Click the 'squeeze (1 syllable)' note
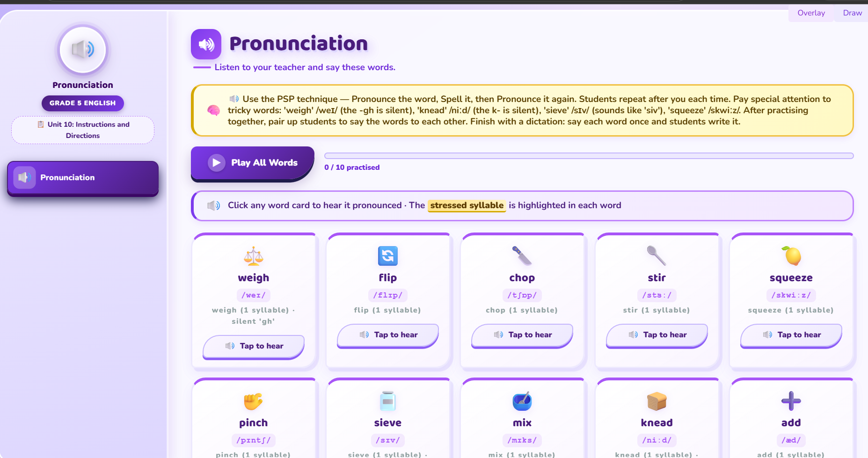The height and width of the screenshot is (458, 868). [x=791, y=310]
